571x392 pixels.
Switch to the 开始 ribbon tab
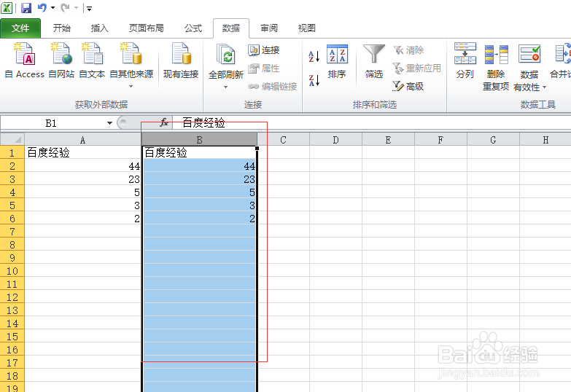61,28
